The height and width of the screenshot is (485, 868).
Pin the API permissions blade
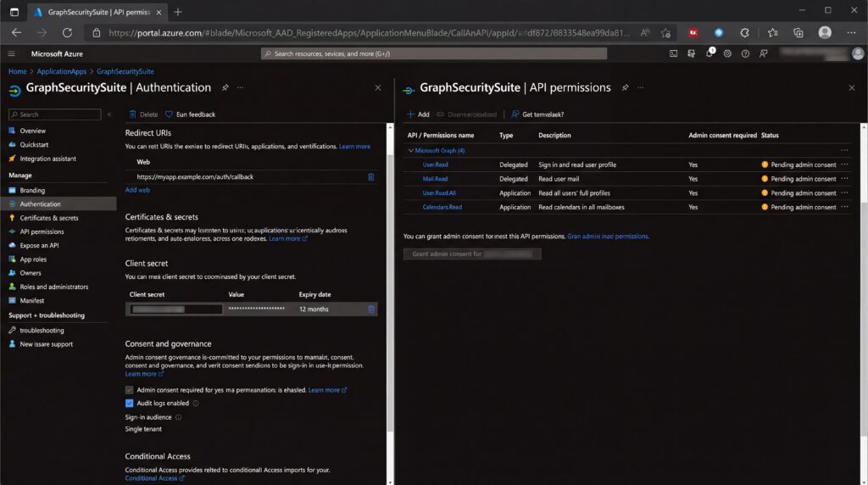625,87
